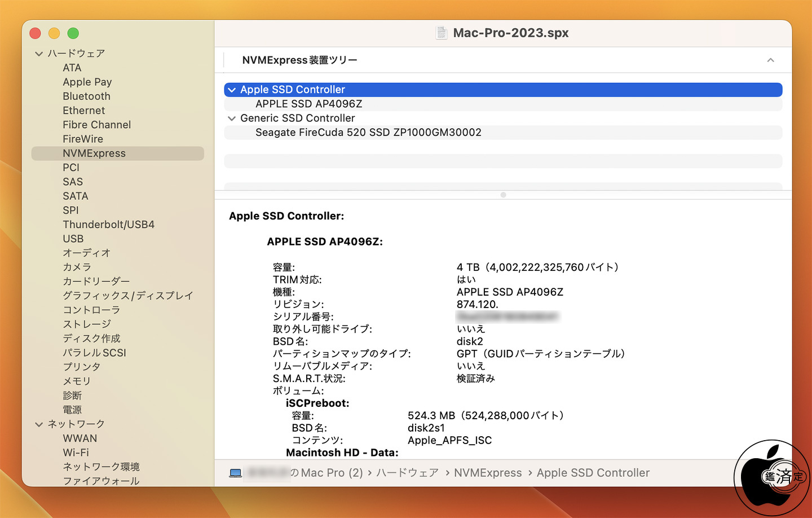Collapse the NVMExpress device tree header chevron

pos(770,60)
